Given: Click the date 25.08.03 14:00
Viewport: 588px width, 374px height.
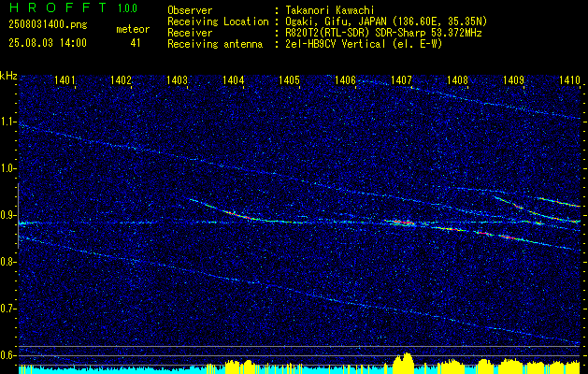Looking at the screenshot, I should pyautogui.click(x=48, y=43).
